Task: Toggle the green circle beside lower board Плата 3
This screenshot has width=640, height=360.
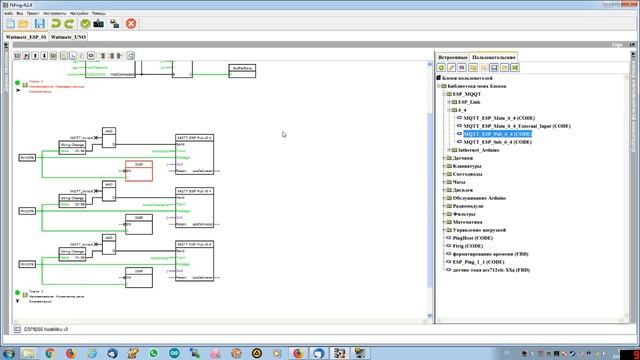Action: pyautogui.click(x=18, y=292)
